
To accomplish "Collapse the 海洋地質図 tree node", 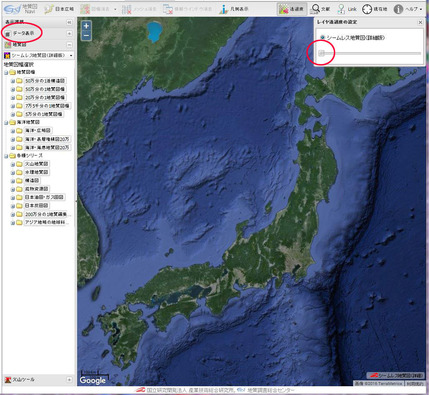I will coord(6,122).
